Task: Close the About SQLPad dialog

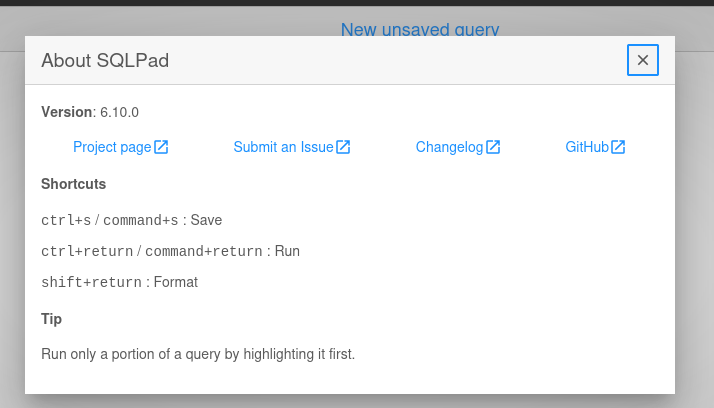Action: pyautogui.click(x=643, y=60)
